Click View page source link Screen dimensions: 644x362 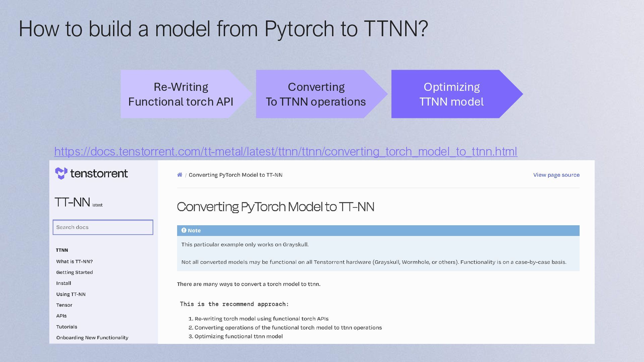coord(556,175)
